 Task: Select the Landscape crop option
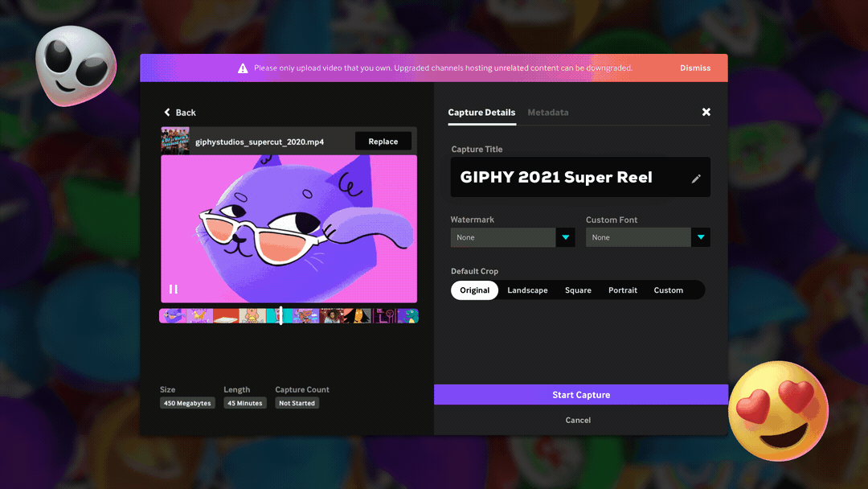(527, 290)
